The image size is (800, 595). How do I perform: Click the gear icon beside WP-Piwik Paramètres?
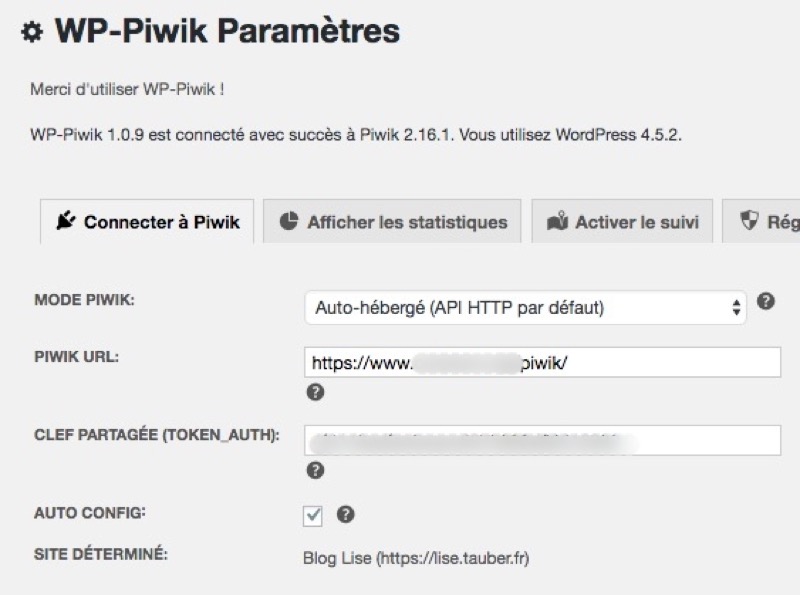click(32, 33)
